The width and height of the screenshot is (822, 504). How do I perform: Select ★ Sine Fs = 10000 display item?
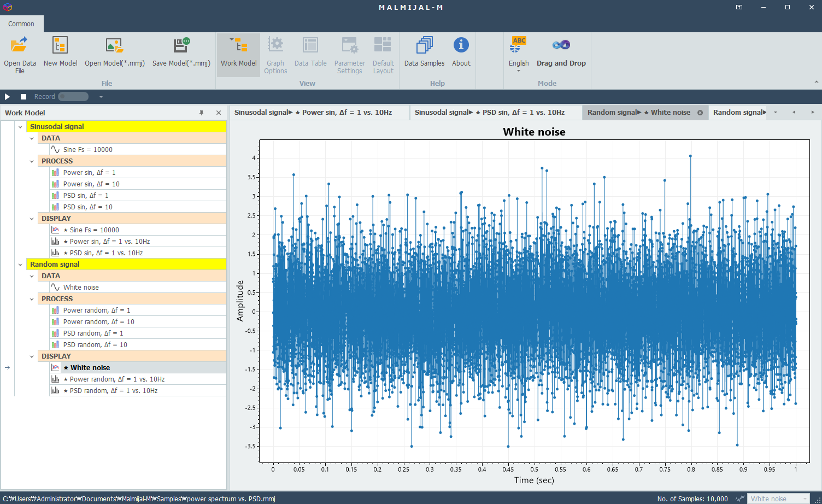(138, 230)
